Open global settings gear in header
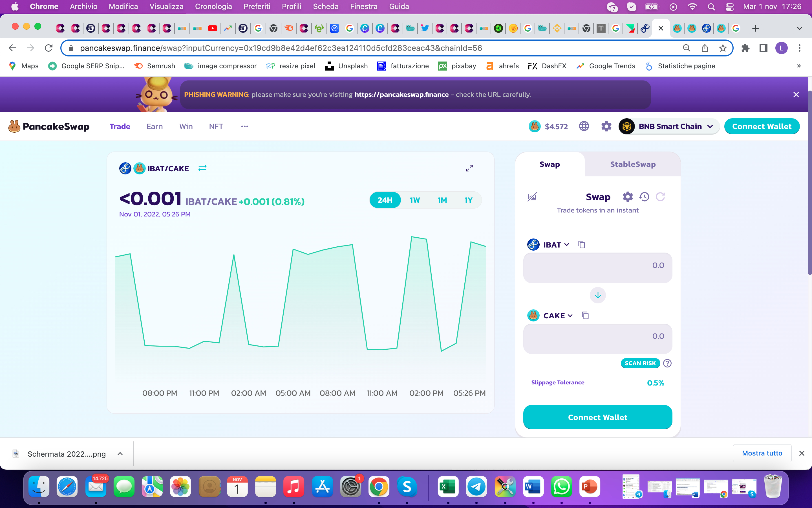This screenshot has height=508, width=812. coord(606,126)
